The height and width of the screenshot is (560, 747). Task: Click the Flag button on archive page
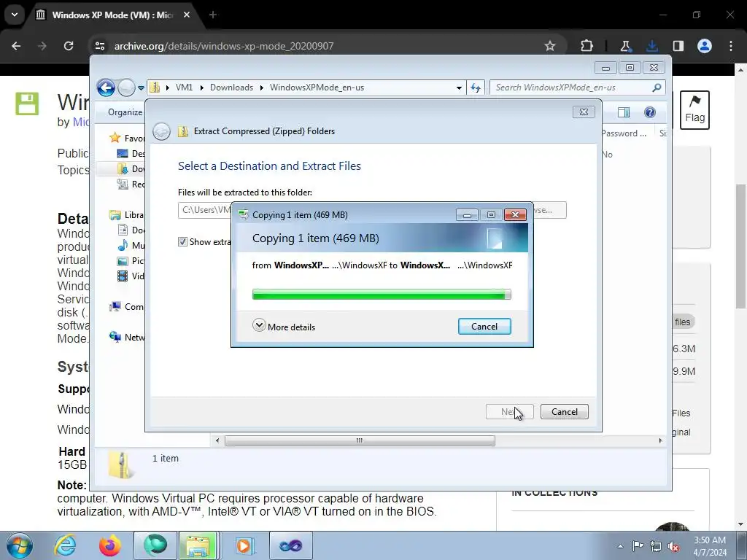click(694, 110)
